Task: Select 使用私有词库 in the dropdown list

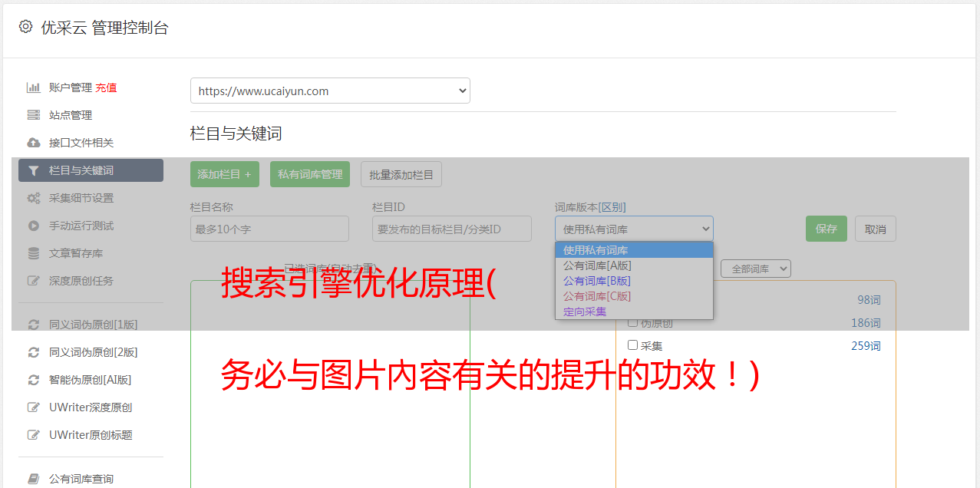Action: 634,250
